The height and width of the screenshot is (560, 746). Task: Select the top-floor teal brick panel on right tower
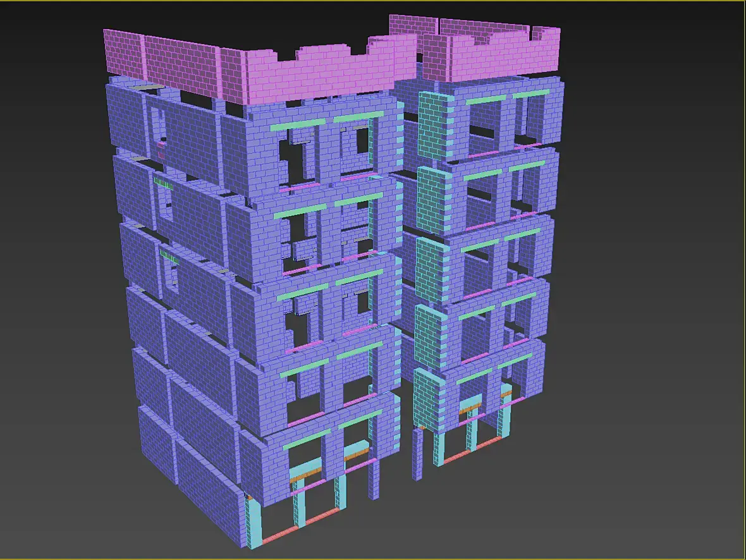click(436, 125)
